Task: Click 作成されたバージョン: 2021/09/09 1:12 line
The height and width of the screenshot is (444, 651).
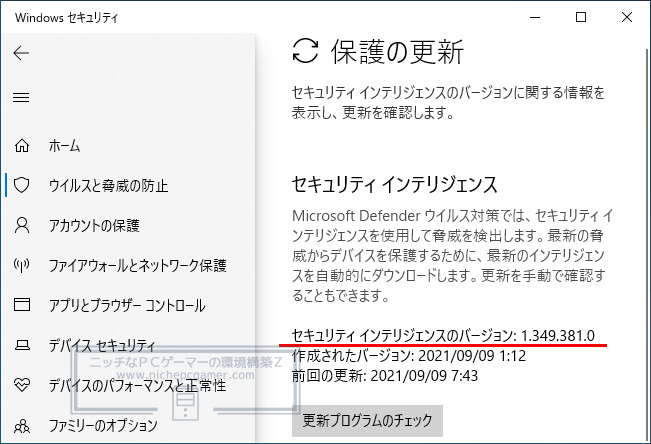Action: [409, 356]
